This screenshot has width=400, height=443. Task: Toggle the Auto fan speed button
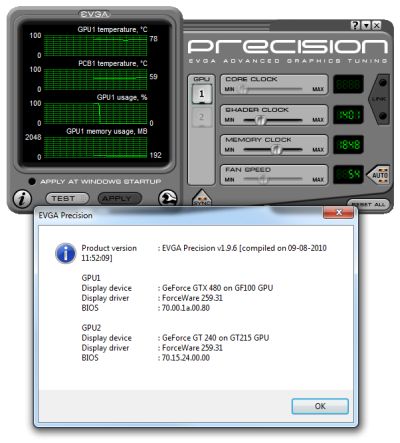(x=379, y=175)
